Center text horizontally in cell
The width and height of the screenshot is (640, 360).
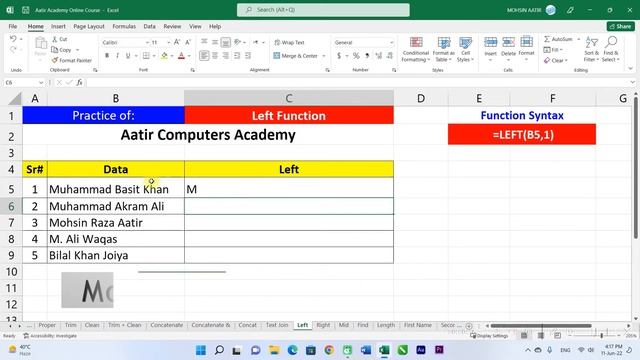(x=215, y=56)
